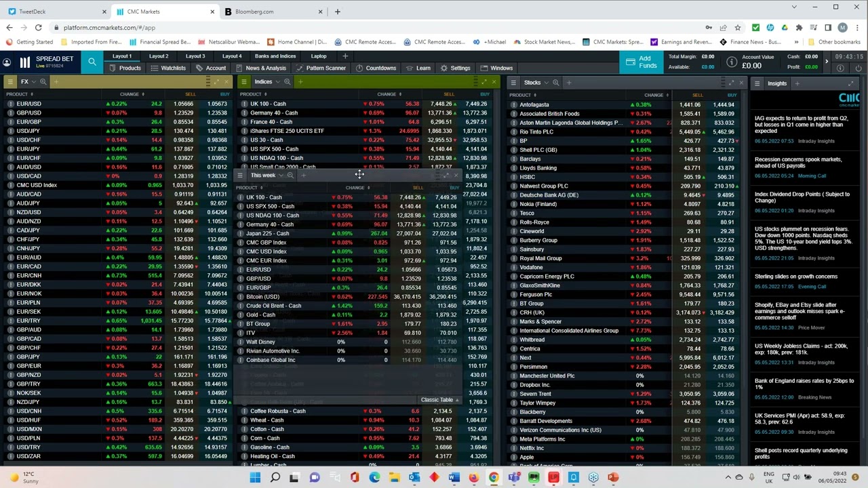Open the Stocks panel hamburger menu
This screenshot has height=488, width=868.
(x=514, y=83)
